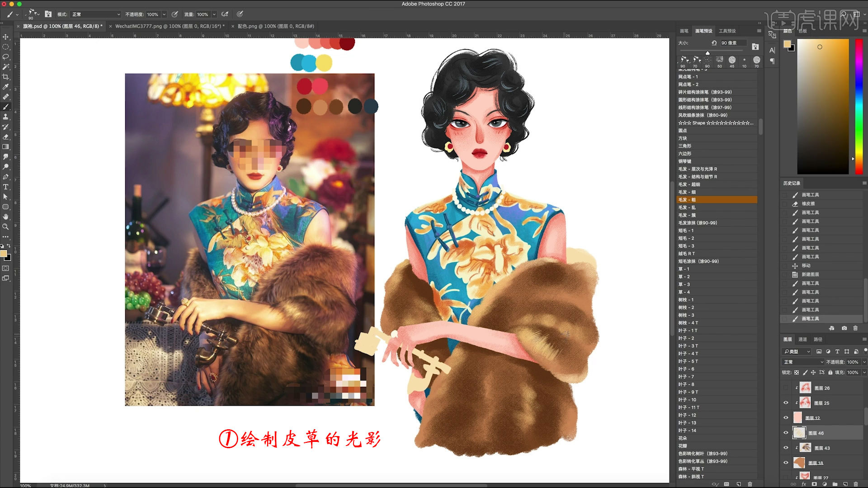Toggle pressure for size in options bar
The width and height of the screenshot is (868, 488).
[240, 14]
